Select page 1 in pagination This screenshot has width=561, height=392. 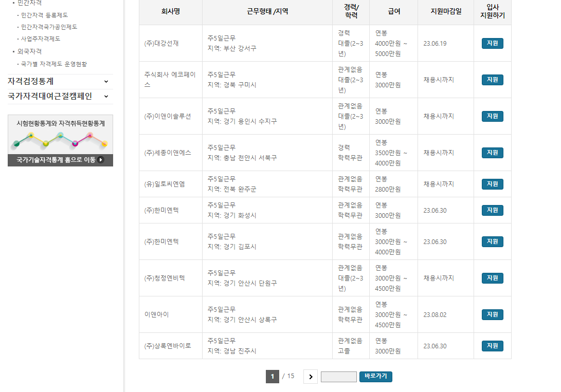[x=273, y=377]
